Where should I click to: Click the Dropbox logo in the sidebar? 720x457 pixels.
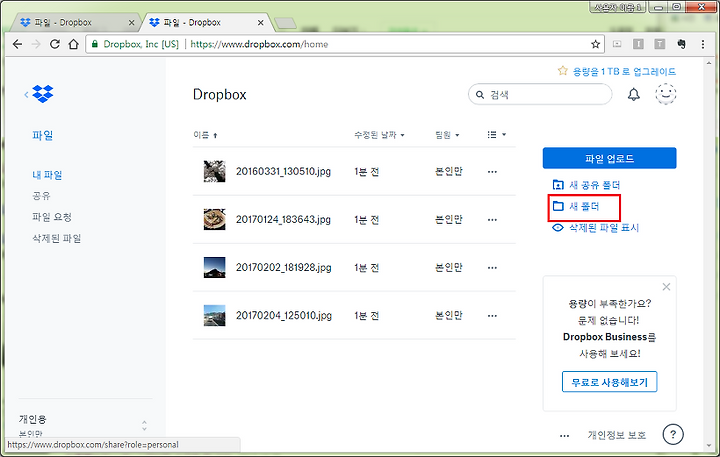click(43, 94)
